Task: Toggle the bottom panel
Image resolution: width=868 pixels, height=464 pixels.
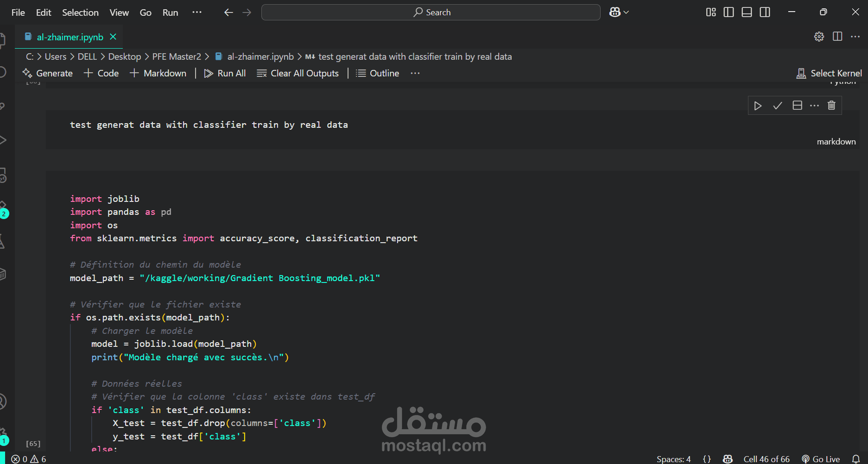Action: 747,13
